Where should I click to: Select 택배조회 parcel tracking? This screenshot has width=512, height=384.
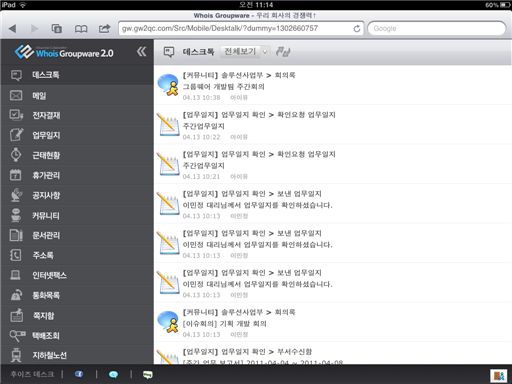click(x=77, y=336)
